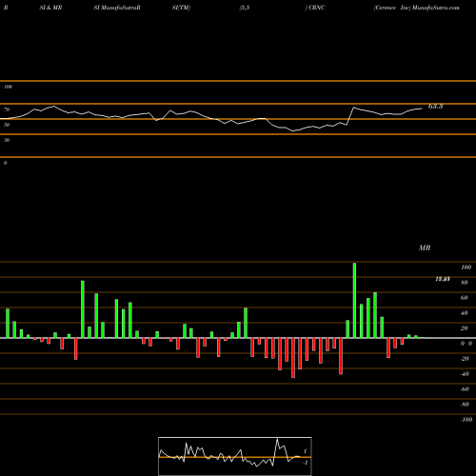The width and height of the screenshot is (476, 476).
Task: Click the RSI axis label 30
Action: pos(7,140)
